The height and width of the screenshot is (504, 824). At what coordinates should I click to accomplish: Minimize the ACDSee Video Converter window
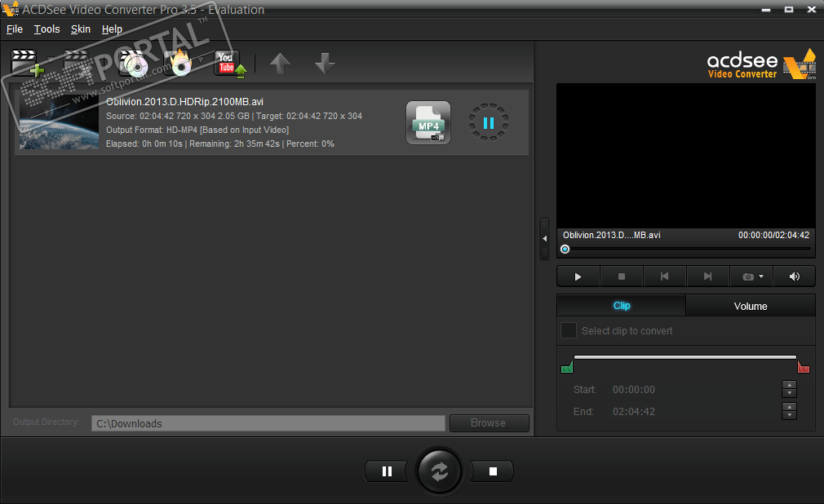pos(766,10)
